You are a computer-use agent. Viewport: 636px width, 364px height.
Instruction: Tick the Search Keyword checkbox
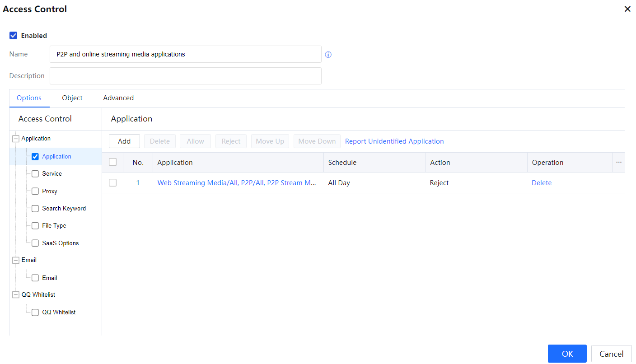[35, 209]
